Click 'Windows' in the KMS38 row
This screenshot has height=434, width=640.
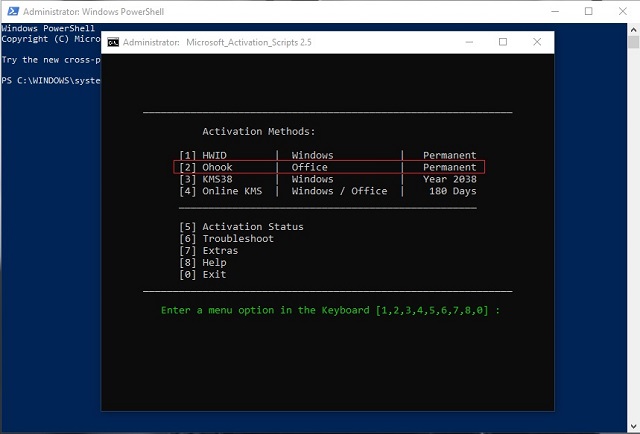[312, 179]
